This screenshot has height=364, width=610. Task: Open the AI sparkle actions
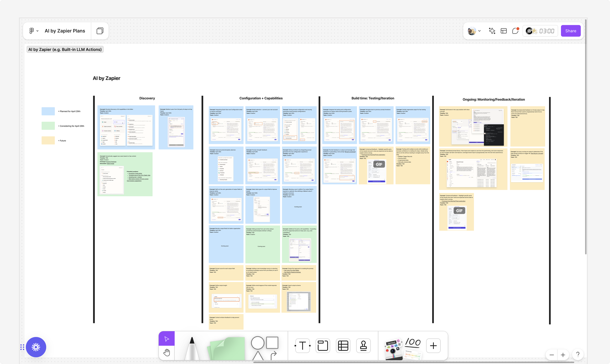click(492, 31)
